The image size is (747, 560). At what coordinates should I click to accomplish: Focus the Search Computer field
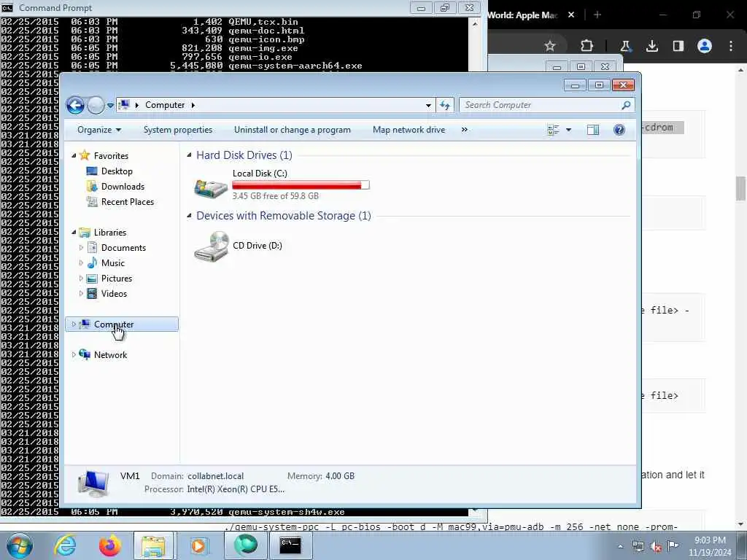(x=546, y=105)
